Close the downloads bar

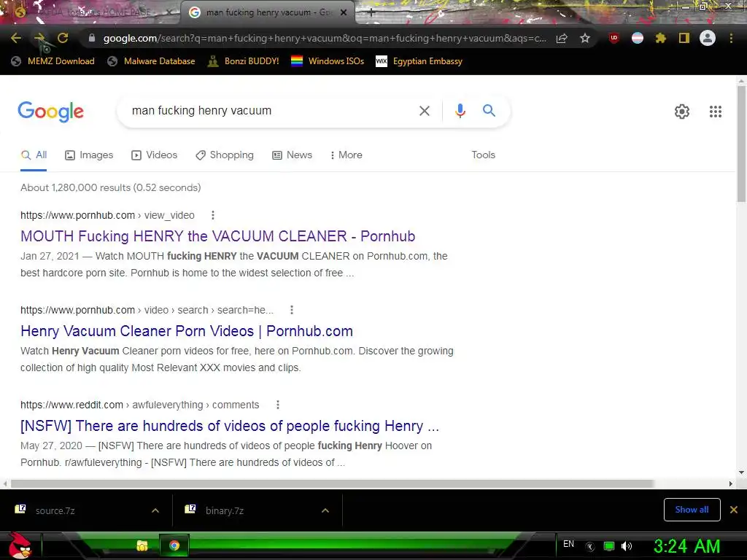734,510
